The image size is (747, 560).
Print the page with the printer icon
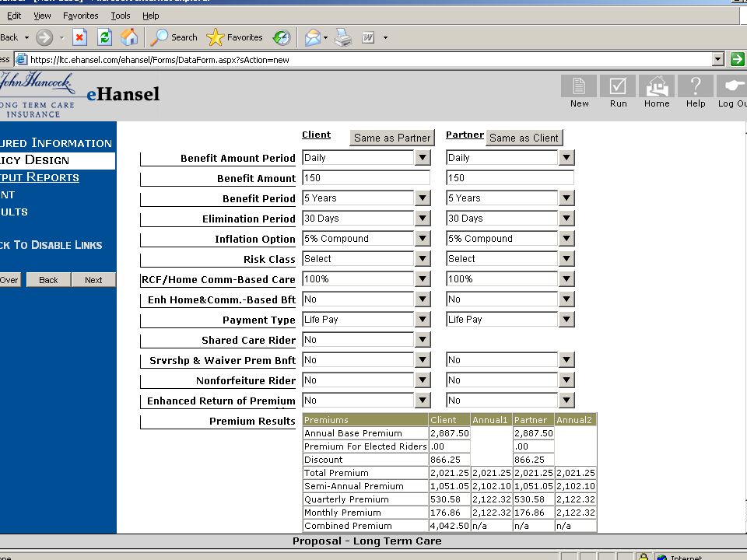343,37
